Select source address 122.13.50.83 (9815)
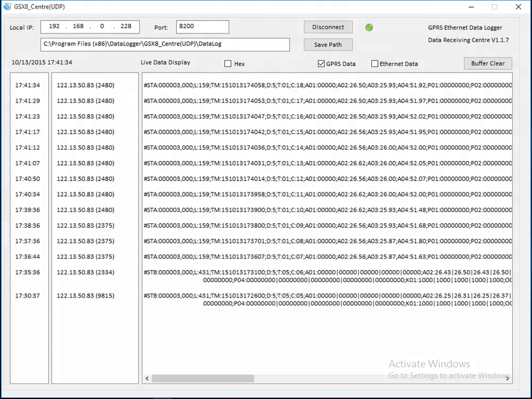 85,296
